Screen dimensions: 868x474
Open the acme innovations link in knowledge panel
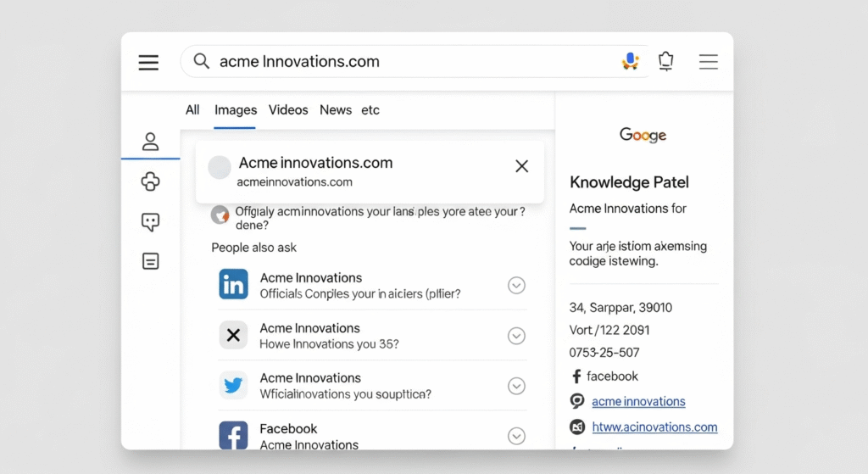pos(638,402)
